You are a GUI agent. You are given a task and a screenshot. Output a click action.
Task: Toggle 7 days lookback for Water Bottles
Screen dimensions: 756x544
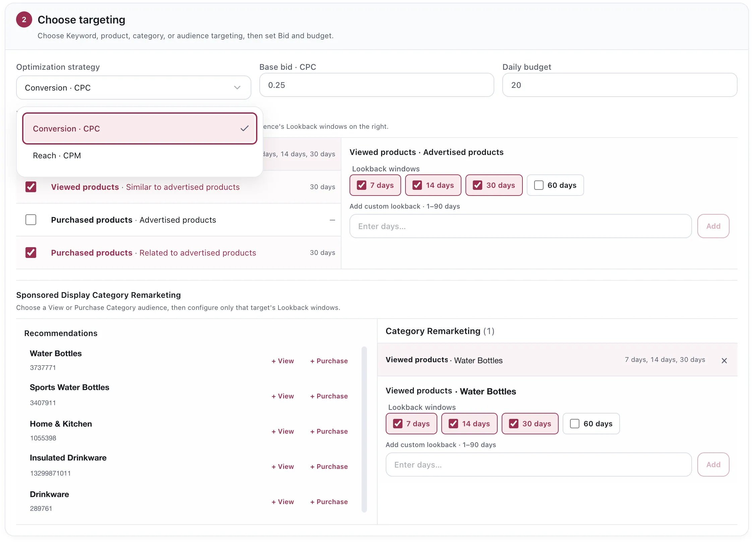[x=412, y=424]
